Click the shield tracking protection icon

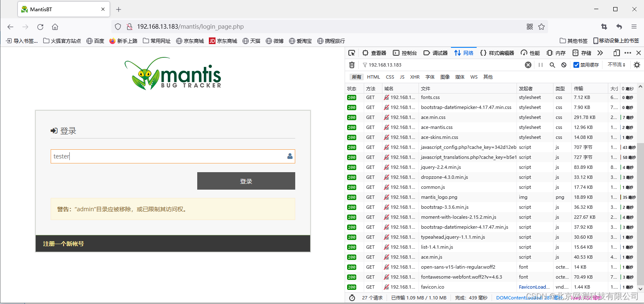(x=118, y=27)
